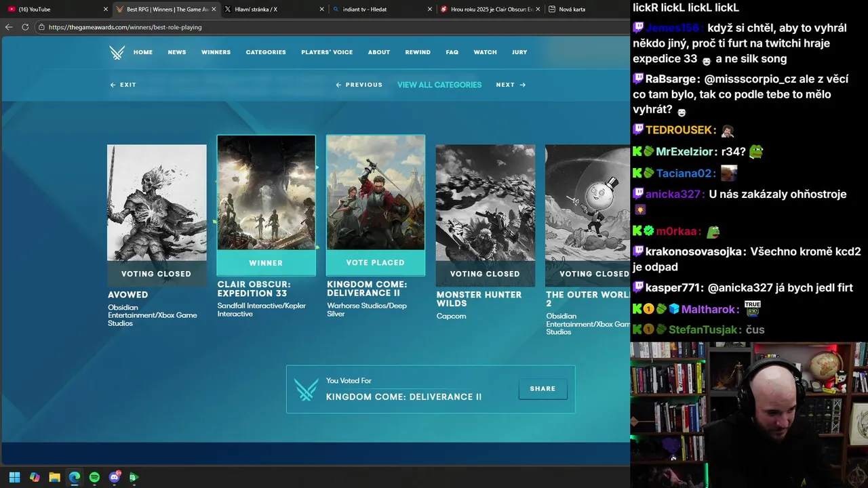Open Discord from the taskbar
The image size is (868, 488).
114,477
